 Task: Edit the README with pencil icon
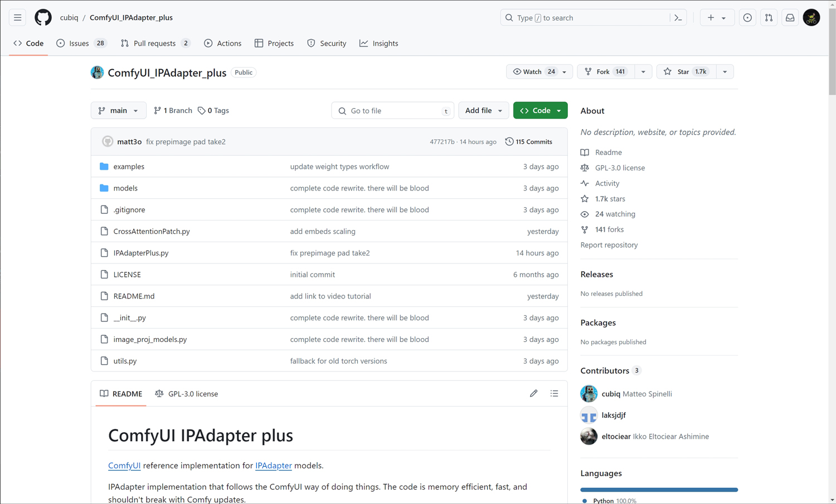533,394
